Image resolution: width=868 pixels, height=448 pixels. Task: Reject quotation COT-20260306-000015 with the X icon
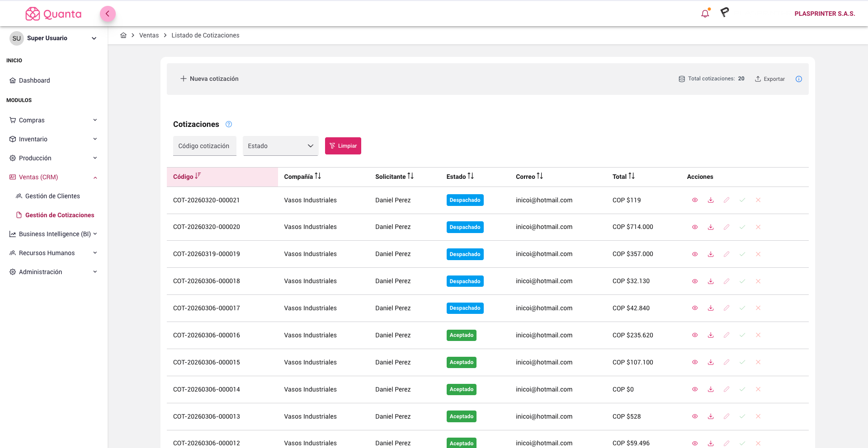758,362
